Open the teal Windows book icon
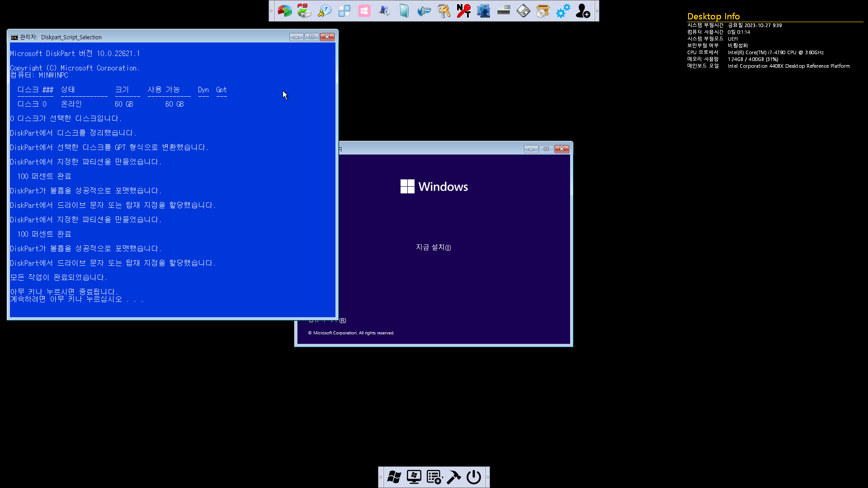Image resolution: width=868 pixels, height=488 pixels. (404, 11)
